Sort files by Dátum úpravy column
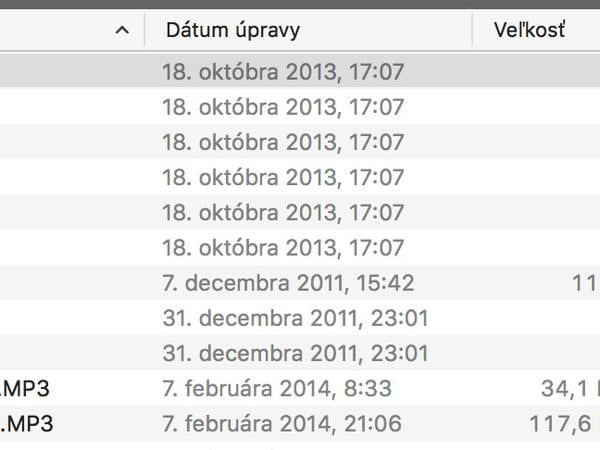Viewport: 600px width, 450px height. click(232, 30)
